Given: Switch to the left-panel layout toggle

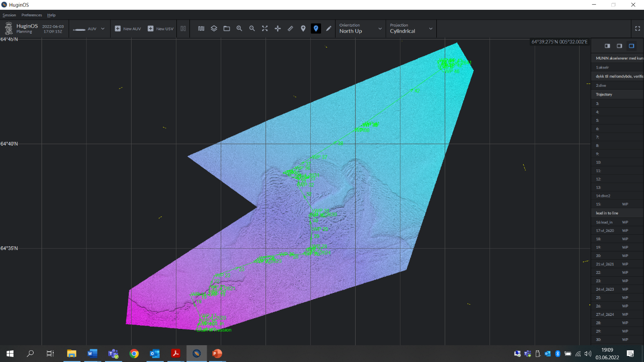Looking at the screenshot, I should [607, 46].
